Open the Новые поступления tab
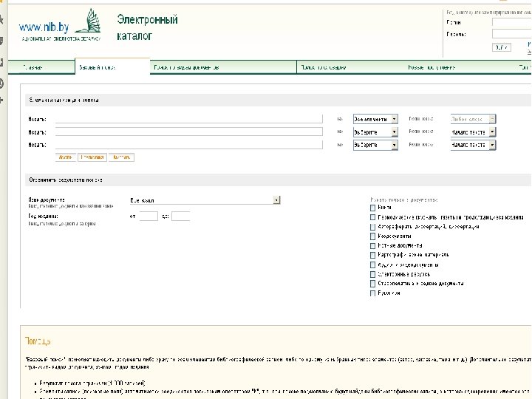The height and width of the screenshot is (399, 532). pos(432,67)
